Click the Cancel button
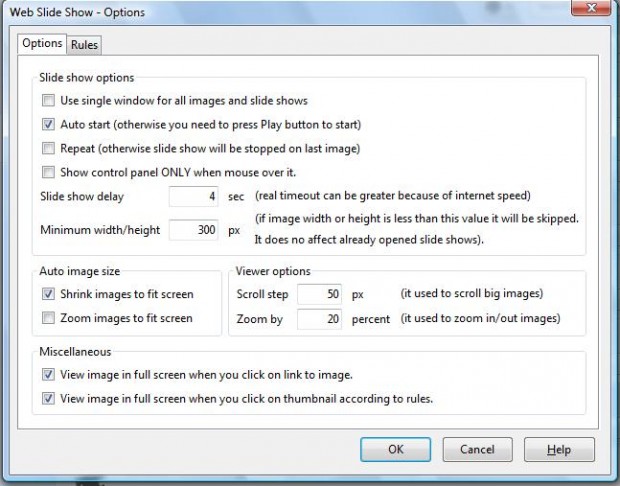 coord(477,450)
